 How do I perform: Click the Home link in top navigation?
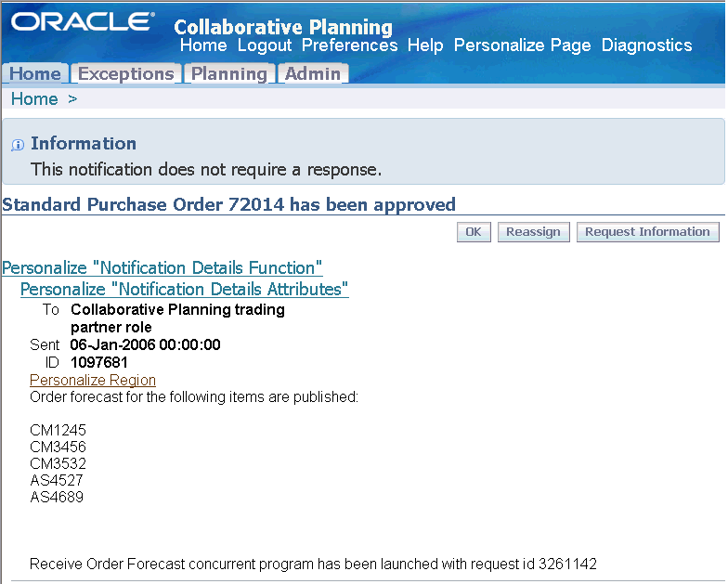(203, 45)
